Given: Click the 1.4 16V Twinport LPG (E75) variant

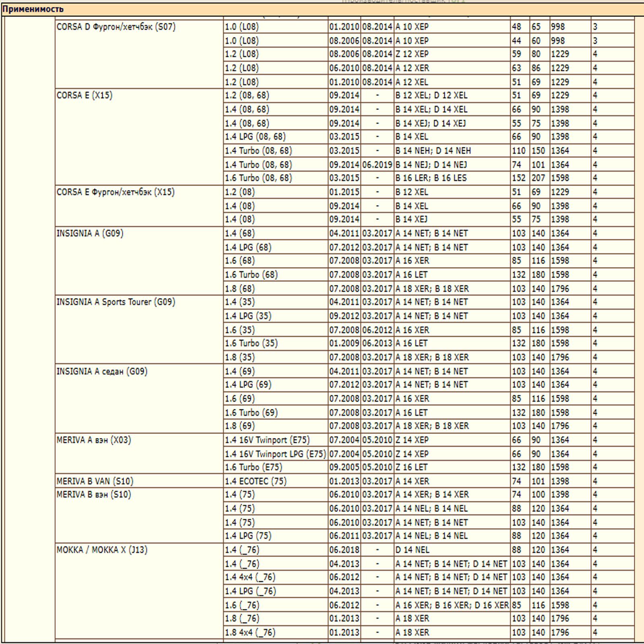Looking at the screenshot, I should click(x=275, y=454).
